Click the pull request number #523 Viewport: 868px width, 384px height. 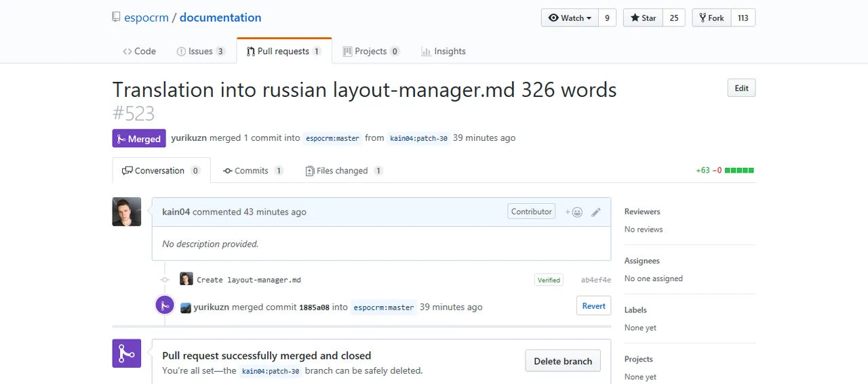point(134,113)
